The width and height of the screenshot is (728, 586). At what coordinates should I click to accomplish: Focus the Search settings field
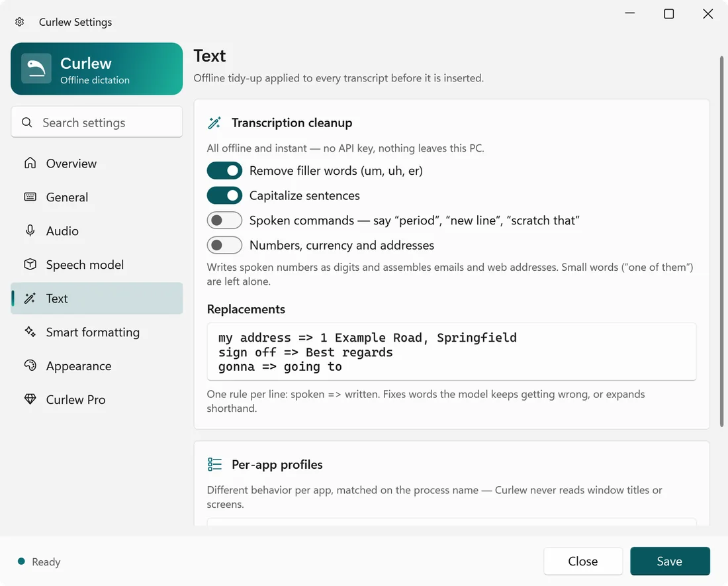point(97,122)
